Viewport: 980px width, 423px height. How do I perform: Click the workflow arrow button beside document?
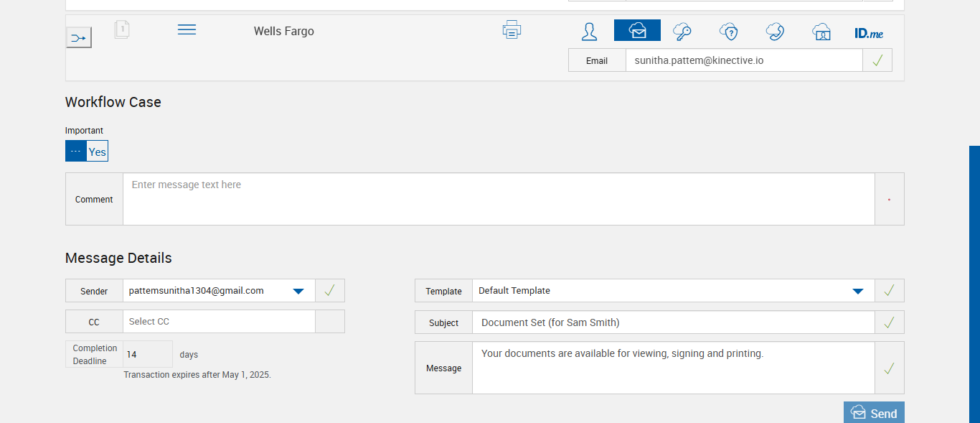(x=78, y=37)
